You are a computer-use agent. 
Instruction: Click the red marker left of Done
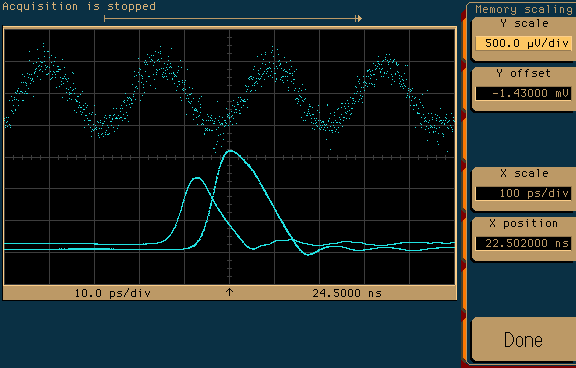point(463,315)
